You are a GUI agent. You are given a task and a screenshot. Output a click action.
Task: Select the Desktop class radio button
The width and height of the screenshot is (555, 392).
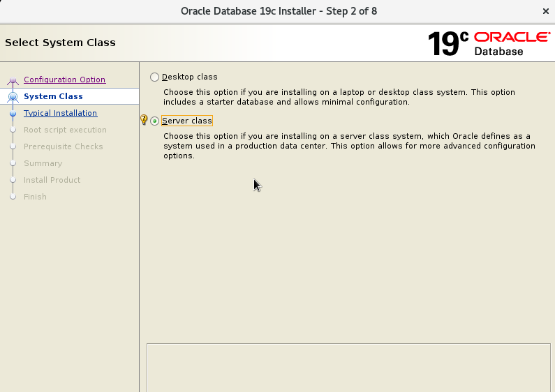154,77
